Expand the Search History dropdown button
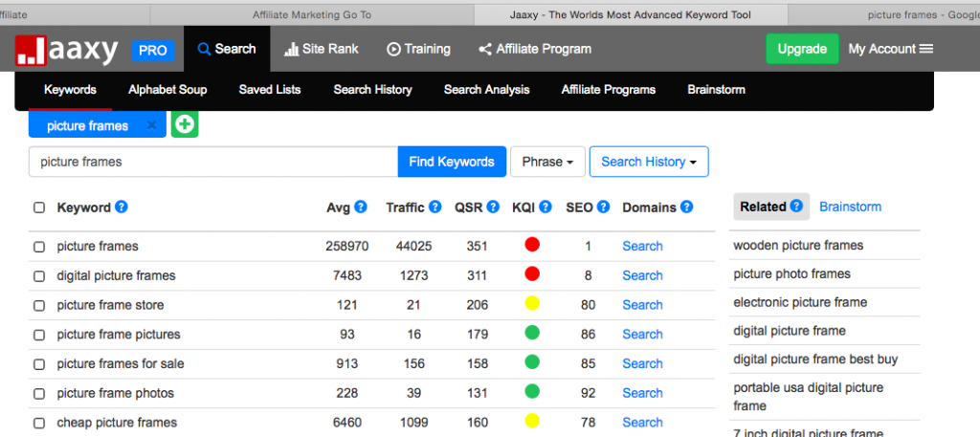This screenshot has width=980, height=437. coord(649,162)
